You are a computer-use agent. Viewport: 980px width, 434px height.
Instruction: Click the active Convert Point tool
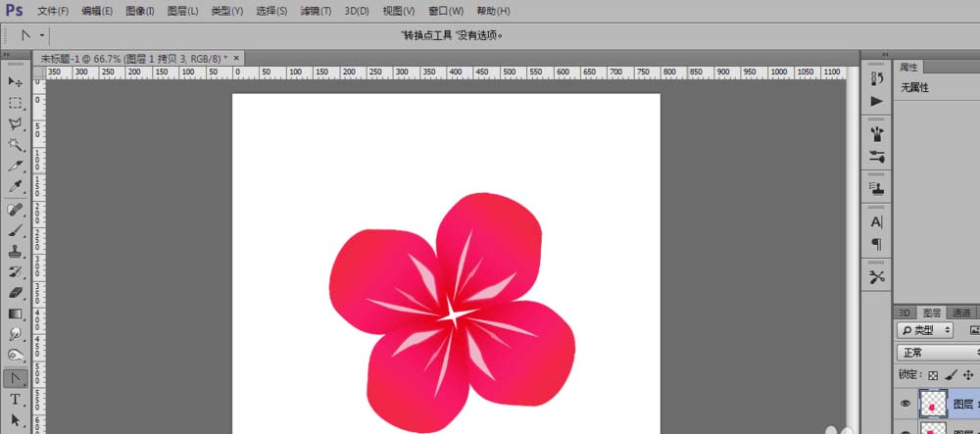15,378
